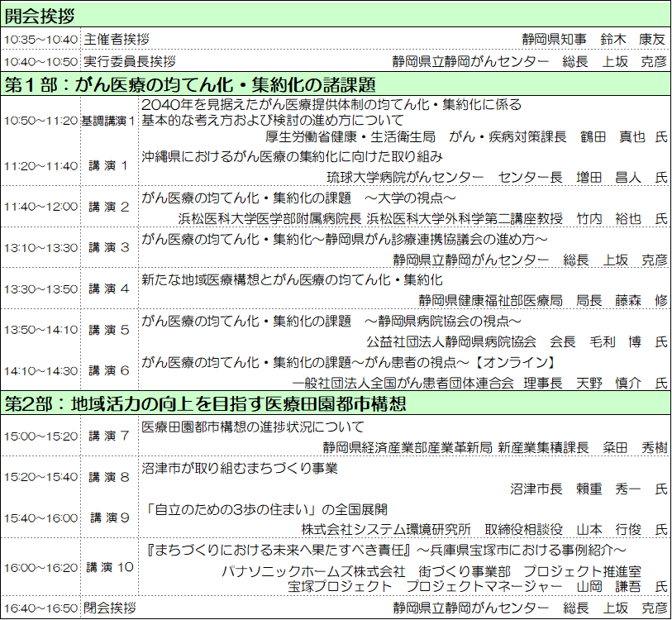The width and height of the screenshot is (672, 620).
Task: Click the 沼津市が取り組むまちづくり事業 title
Action: [240, 469]
